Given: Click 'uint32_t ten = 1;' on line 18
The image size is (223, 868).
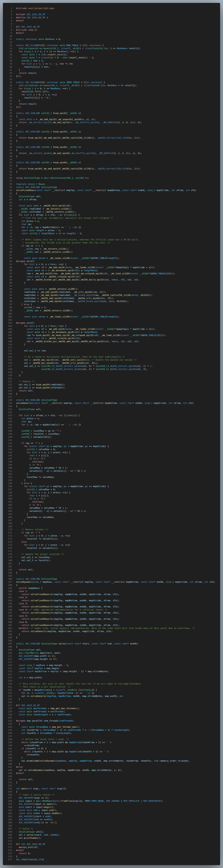Looking at the screenshot, I should 33,61.
